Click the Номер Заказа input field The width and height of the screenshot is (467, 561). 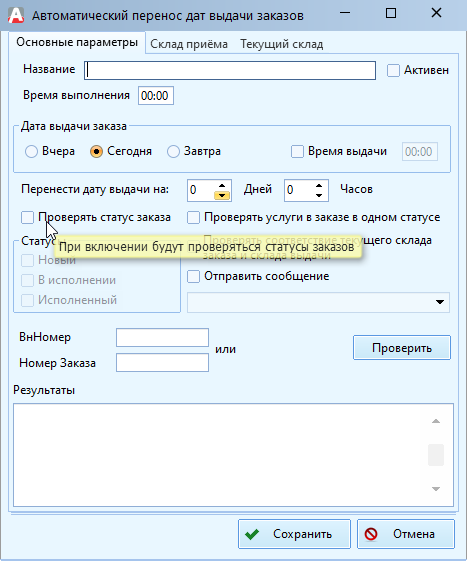tap(162, 362)
